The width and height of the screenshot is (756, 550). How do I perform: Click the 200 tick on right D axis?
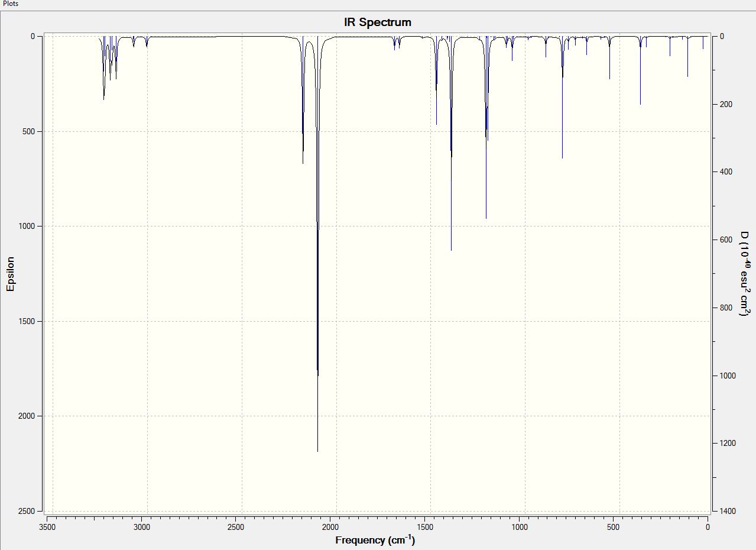[x=726, y=104]
